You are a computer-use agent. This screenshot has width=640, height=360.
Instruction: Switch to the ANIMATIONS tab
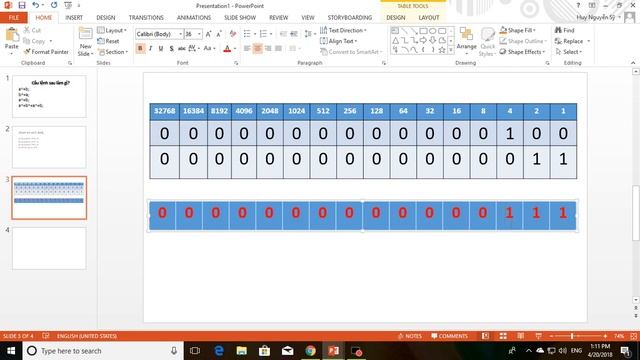[x=194, y=18]
